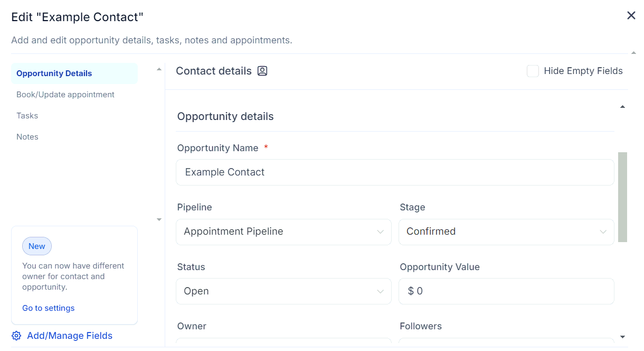The height and width of the screenshot is (351, 644).
Task: Close the Edit Example Contact dialog
Action: pos(631,15)
